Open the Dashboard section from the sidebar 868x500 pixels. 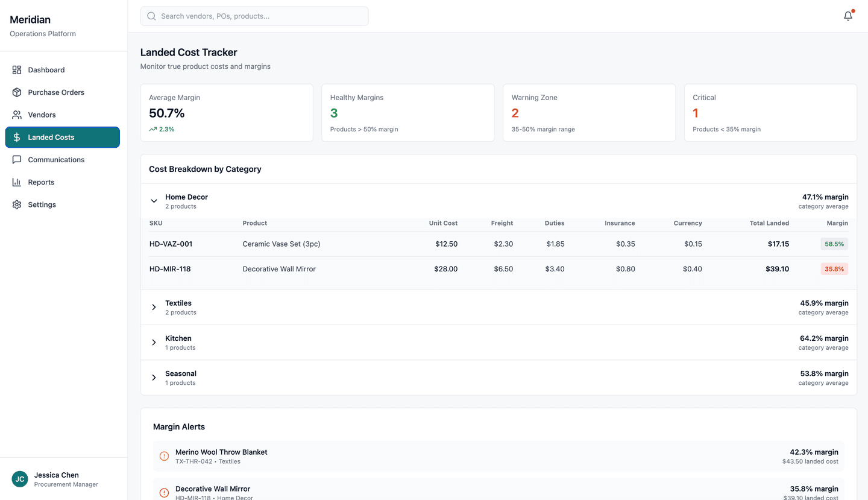point(45,69)
